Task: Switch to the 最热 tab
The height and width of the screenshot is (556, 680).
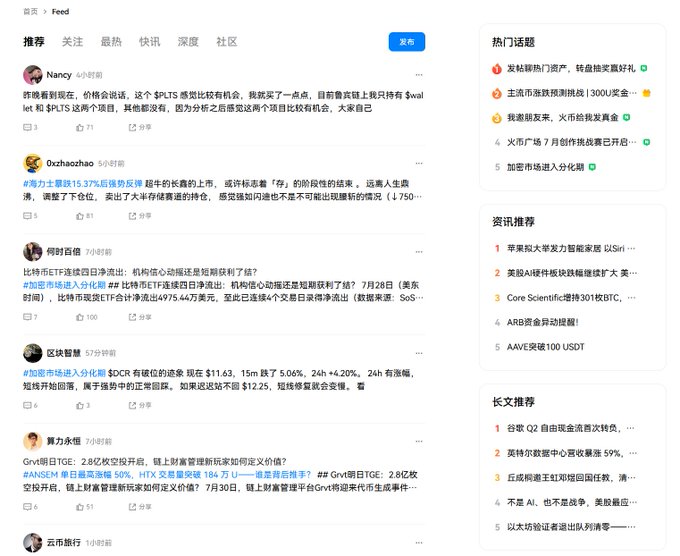Action: click(x=111, y=42)
